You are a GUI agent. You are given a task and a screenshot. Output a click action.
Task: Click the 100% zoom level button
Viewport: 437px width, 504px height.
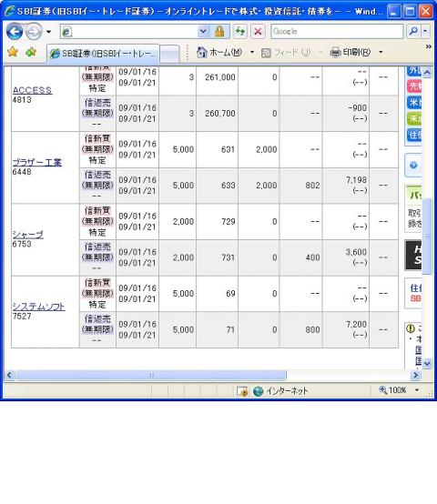(x=393, y=390)
